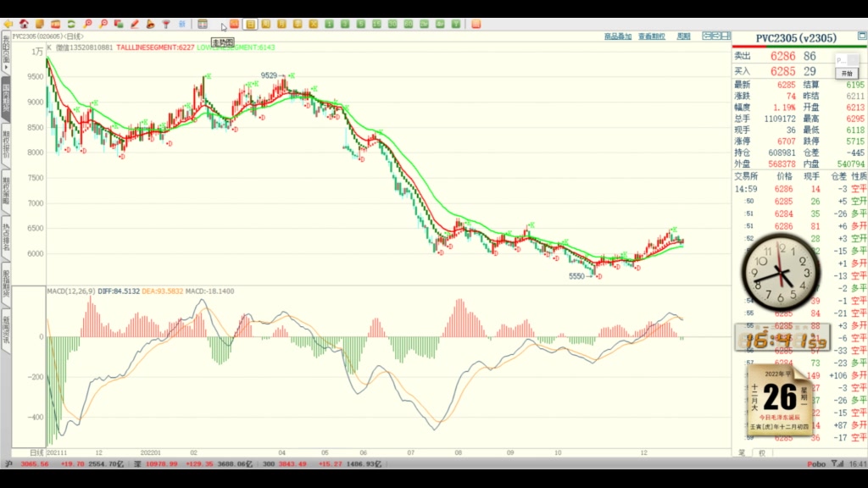The height and width of the screenshot is (488, 868).
Task: Switch to 新闻资讯 side tab
Action: [x=6, y=330]
